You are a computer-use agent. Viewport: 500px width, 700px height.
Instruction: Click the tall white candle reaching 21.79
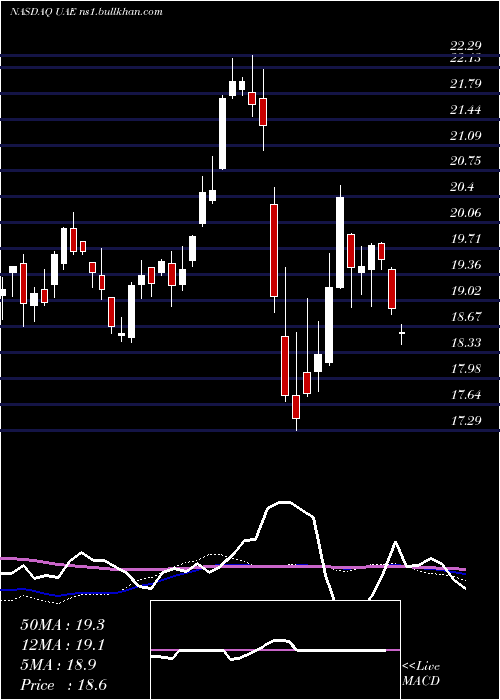pyautogui.click(x=222, y=133)
